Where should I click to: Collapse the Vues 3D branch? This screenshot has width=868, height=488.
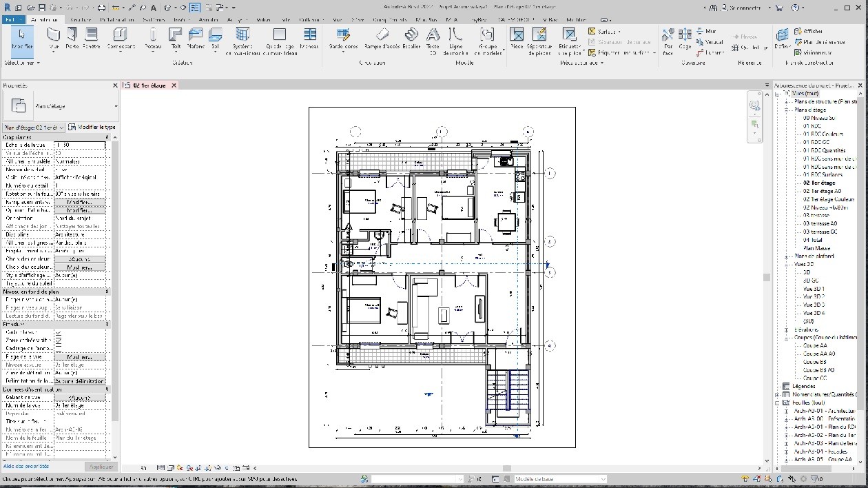(x=786, y=265)
